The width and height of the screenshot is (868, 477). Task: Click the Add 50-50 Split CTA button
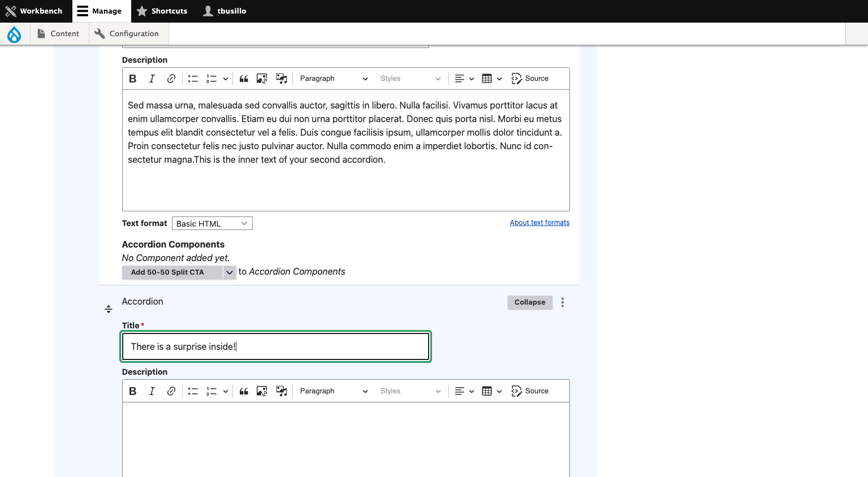pos(172,272)
